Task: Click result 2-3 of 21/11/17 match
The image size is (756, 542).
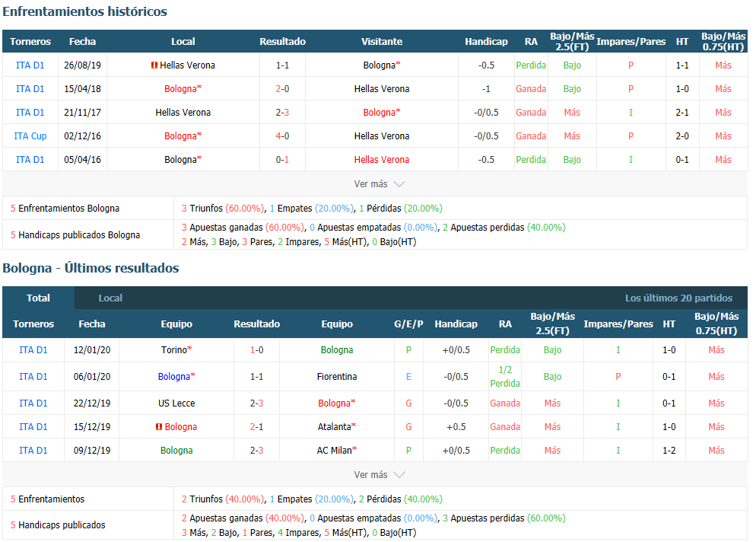Action: 282,113
